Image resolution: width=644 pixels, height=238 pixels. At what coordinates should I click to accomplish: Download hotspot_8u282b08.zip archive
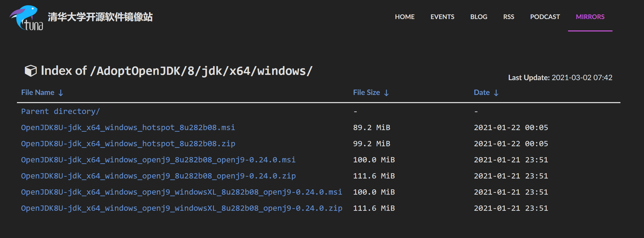(x=128, y=144)
